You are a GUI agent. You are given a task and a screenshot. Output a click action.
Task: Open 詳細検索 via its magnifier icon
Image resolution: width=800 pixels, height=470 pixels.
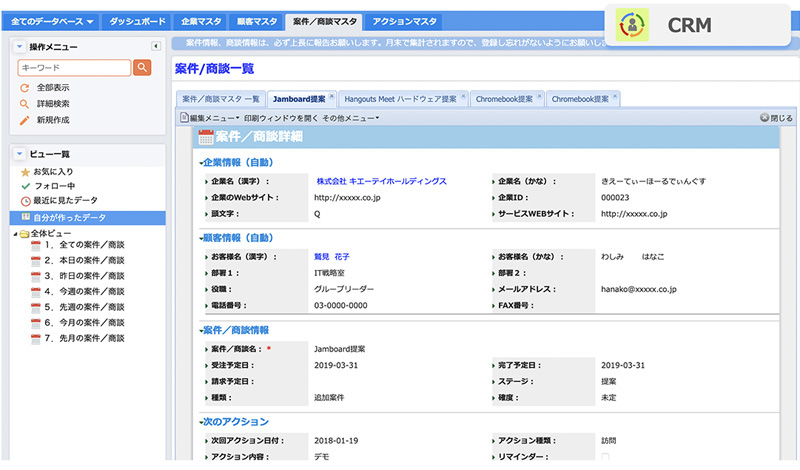point(25,104)
